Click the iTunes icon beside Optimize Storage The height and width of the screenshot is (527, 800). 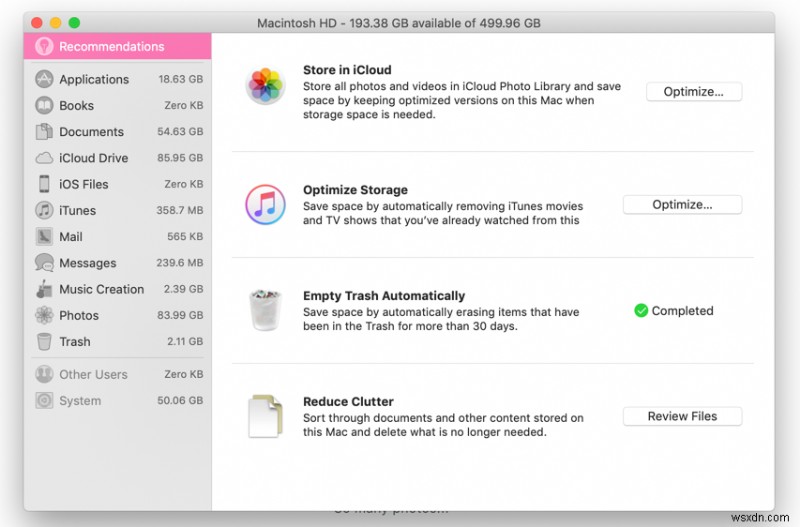point(265,205)
